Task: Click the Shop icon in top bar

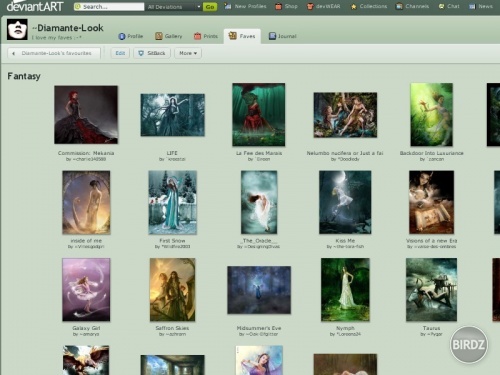Action: tap(278, 6)
